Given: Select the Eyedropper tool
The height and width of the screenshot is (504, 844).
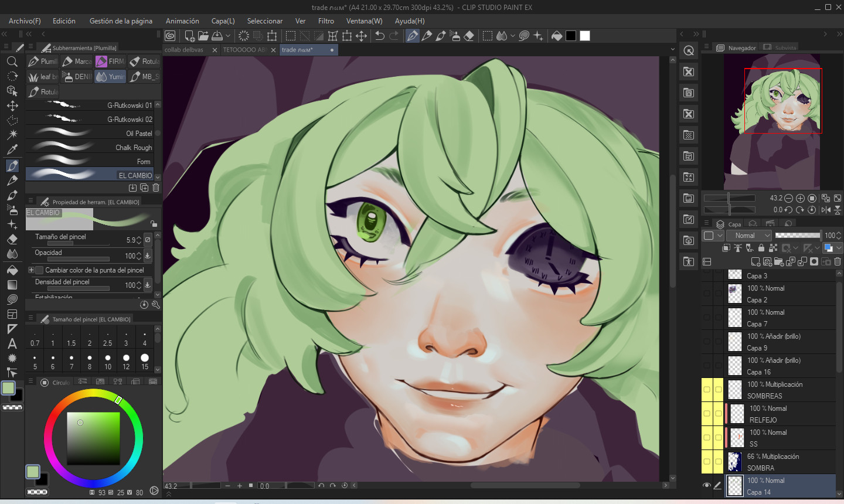Looking at the screenshot, I should click(12, 149).
